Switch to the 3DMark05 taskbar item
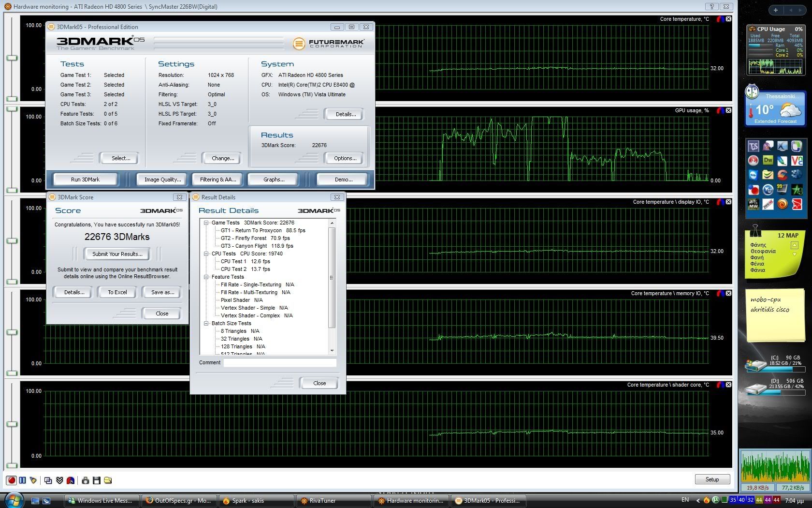This screenshot has height=508, width=812. (x=489, y=501)
